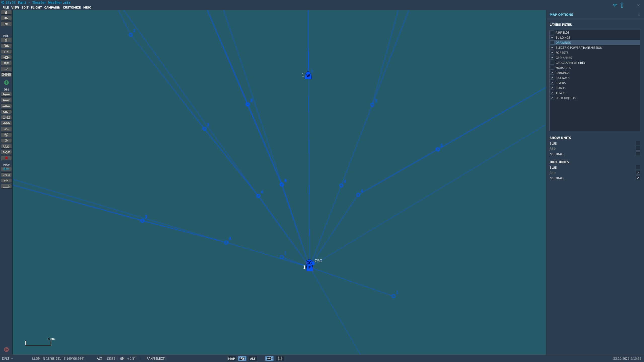Viewport: 644px width, 362px height.
Task: Uncheck Hide Units RED checkbox
Action: [638, 172]
